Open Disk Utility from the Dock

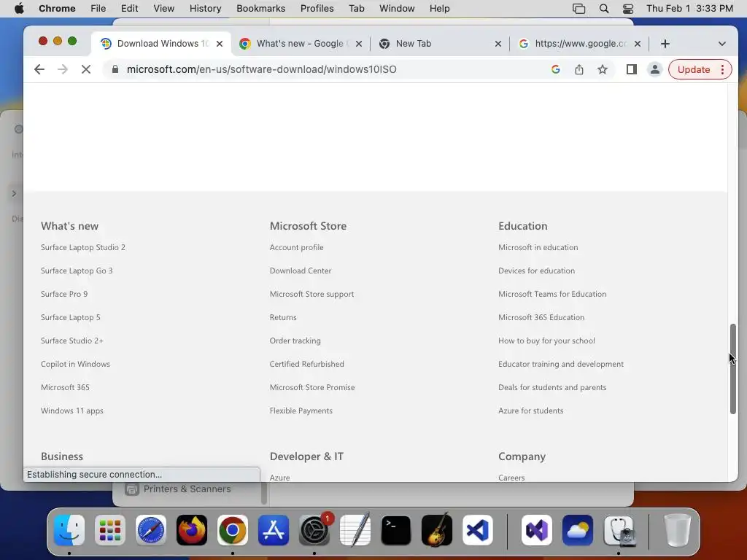(x=619, y=530)
